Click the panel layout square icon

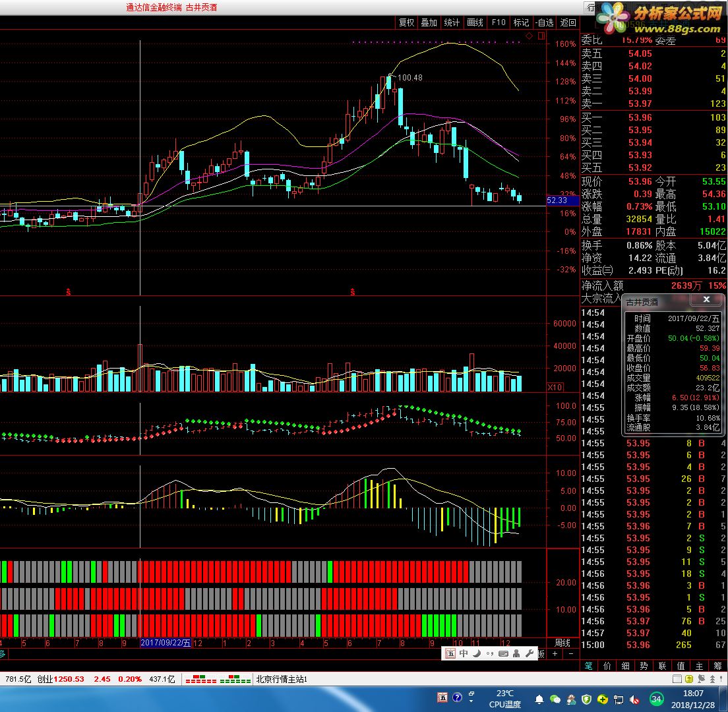pos(541,36)
